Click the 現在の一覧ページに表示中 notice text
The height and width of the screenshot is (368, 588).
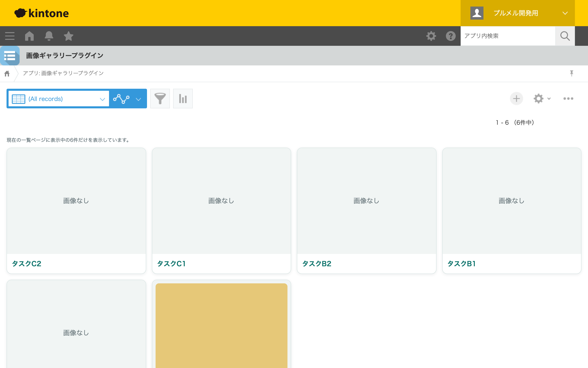pos(69,140)
